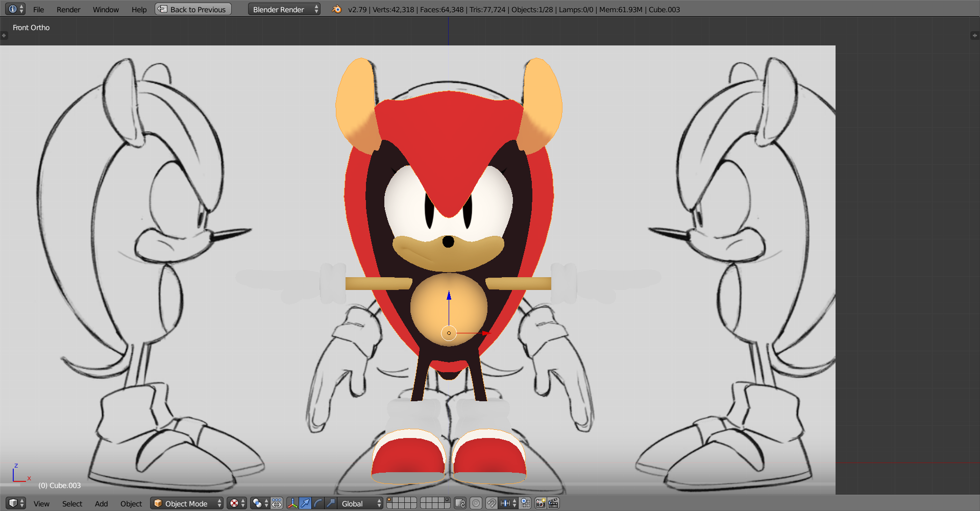
Task: Toggle the 3D manipulator widget icon
Action: (x=292, y=503)
